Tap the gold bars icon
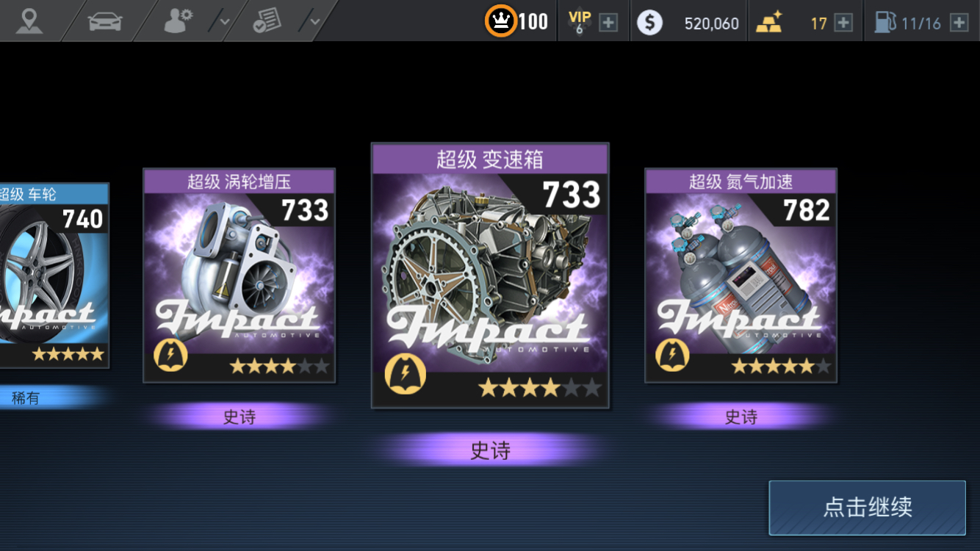The height and width of the screenshot is (551, 980). [x=770, y=23]
